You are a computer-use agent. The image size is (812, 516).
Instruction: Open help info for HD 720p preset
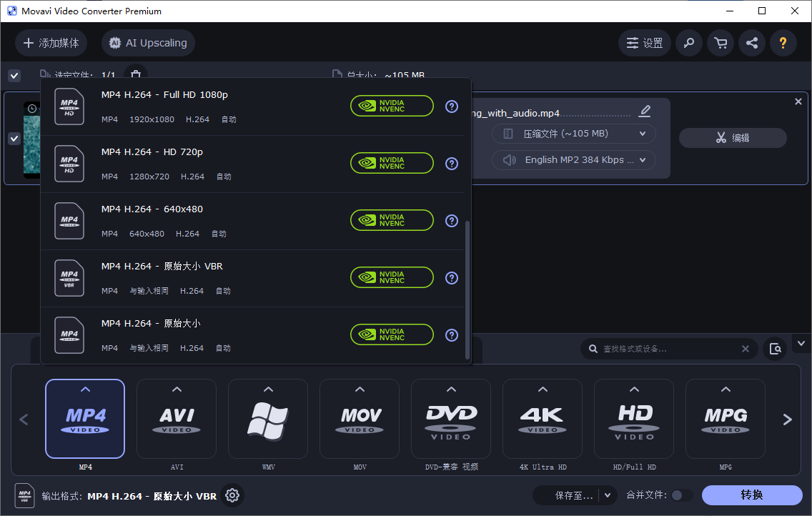452,164
